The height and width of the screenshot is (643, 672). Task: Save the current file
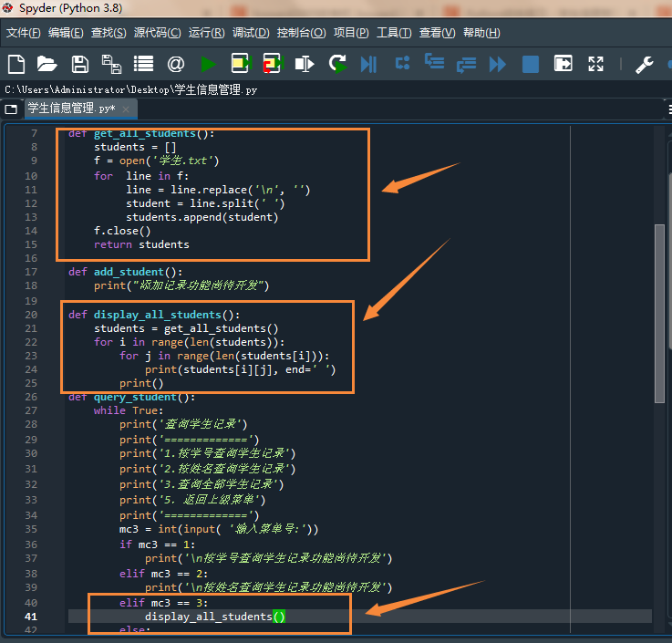click(79, 64)
